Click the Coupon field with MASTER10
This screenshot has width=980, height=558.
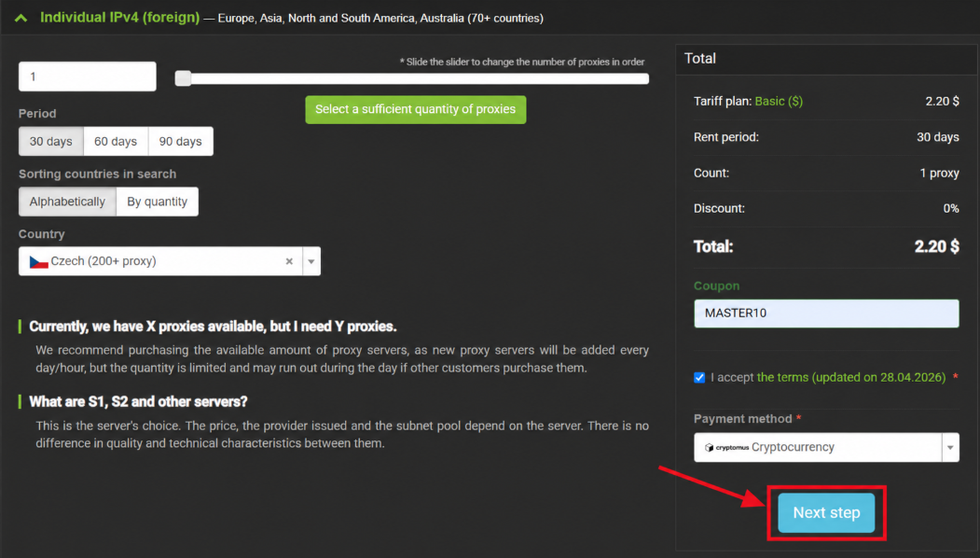click(826, 314)
